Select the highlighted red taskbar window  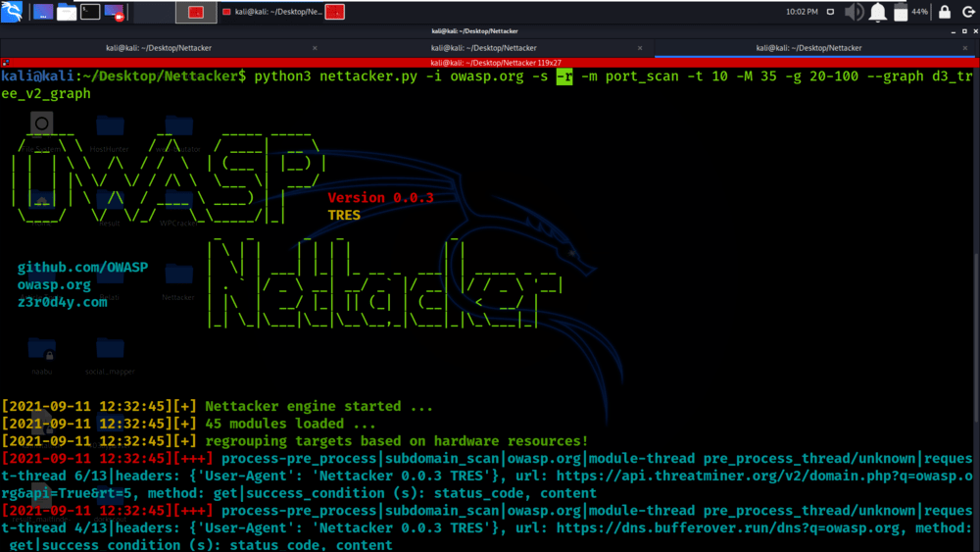point(196,12)
